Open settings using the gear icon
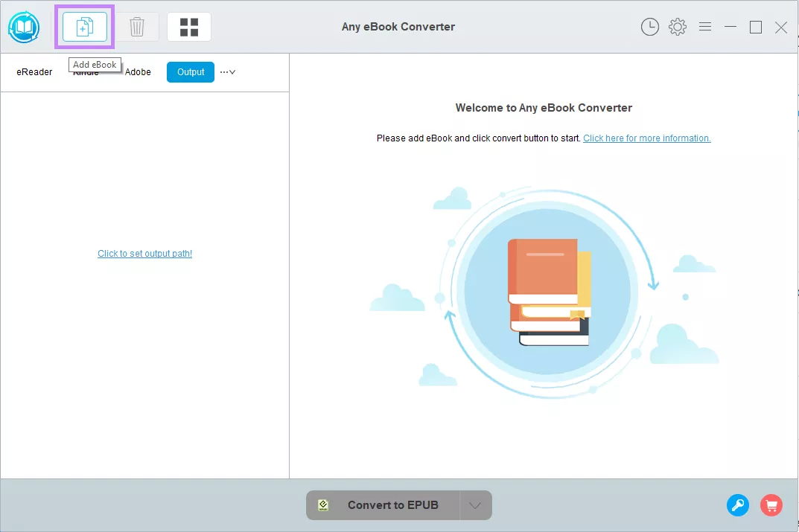Viewport: 799px width, 532px height. point(677,27)
